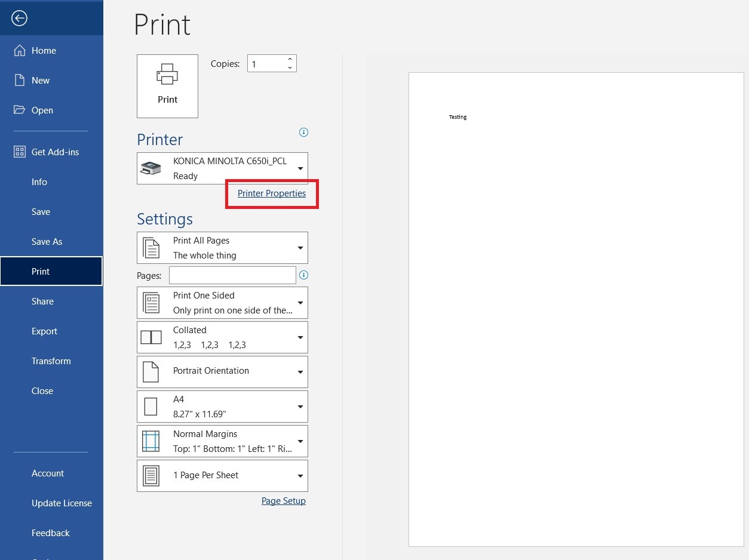
Task: Click the back arrow icon
Action: (x=19, y=19)
